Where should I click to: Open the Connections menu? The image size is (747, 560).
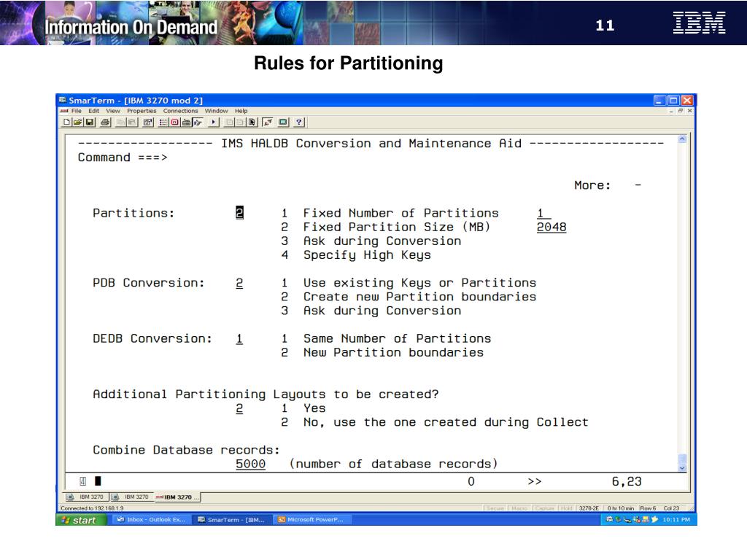click(180, 111)
